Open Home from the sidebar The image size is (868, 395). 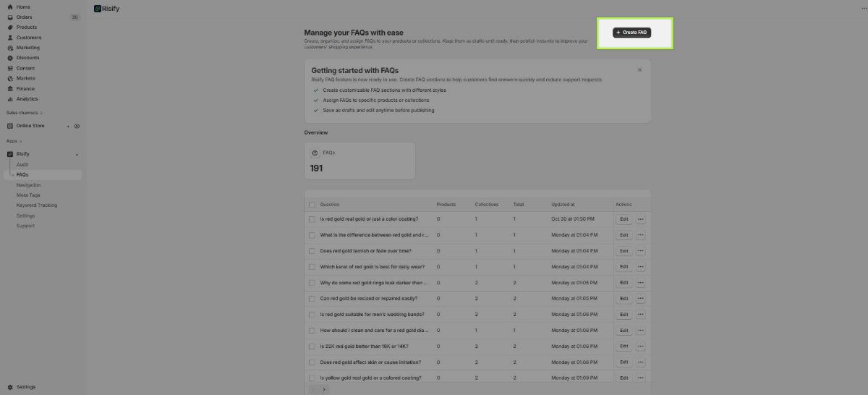(23, 7)
